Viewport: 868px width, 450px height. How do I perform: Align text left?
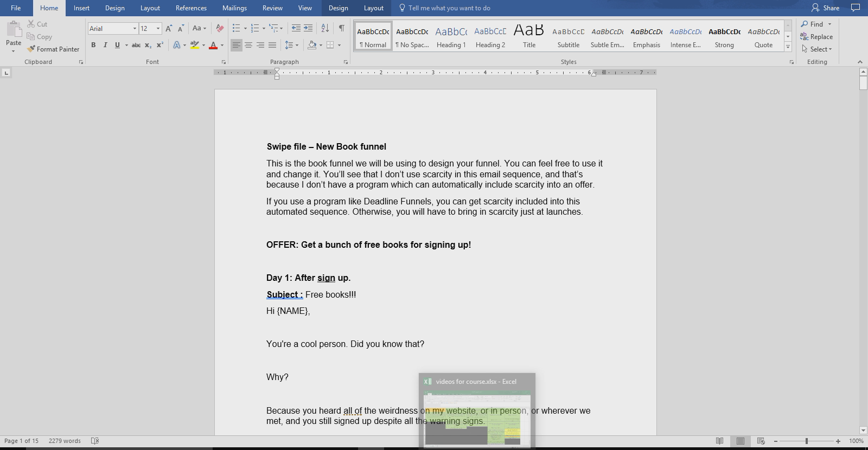pos(236,45)
